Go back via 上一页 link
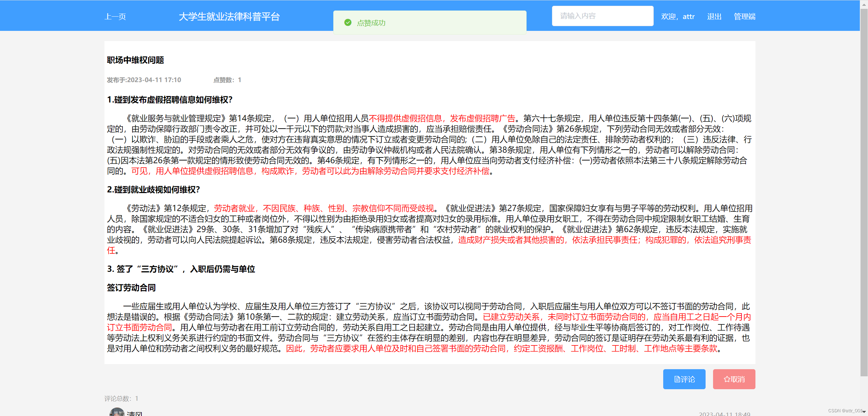This screenshot has width=868, height=416. click(x=115, y=17)
